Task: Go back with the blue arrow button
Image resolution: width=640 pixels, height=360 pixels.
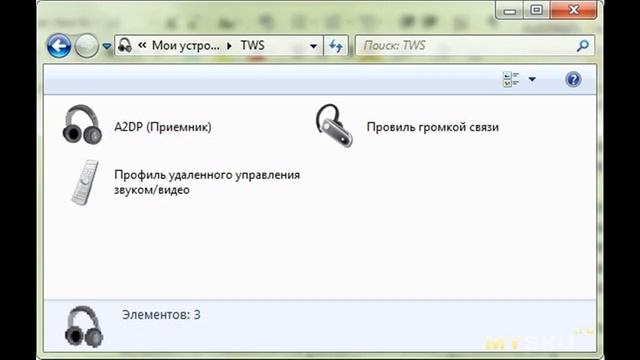Action: [59, 46]
